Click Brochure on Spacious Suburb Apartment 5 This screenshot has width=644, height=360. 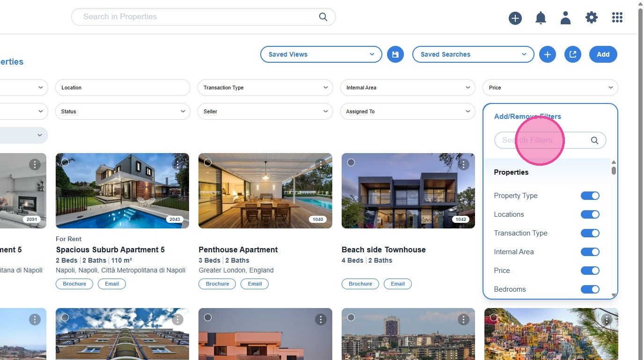pyautogui.click(x=74, y=284)
